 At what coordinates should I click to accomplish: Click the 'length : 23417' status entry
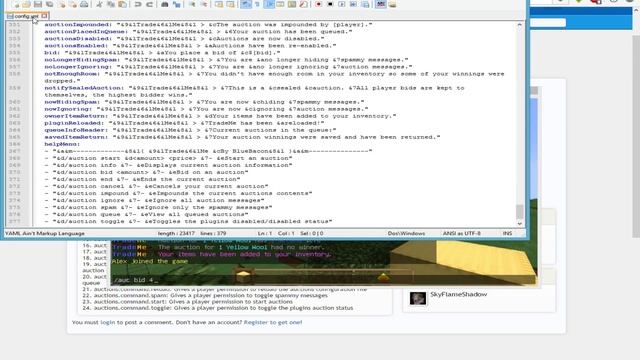176,233
